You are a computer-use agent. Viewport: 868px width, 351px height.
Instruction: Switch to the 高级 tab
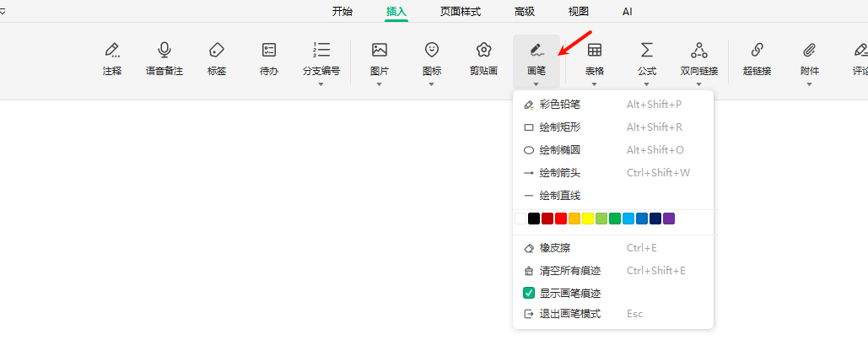(x=524, y=12)
